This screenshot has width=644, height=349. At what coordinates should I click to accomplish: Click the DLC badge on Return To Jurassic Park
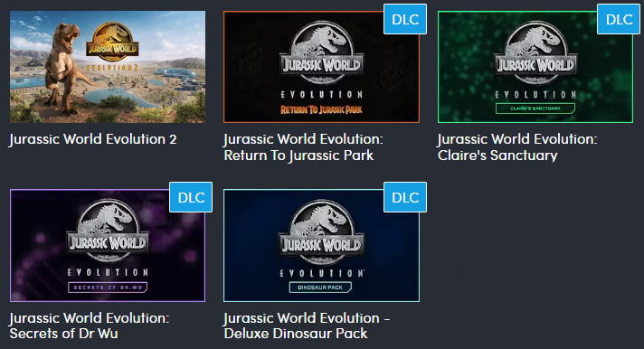405,19
